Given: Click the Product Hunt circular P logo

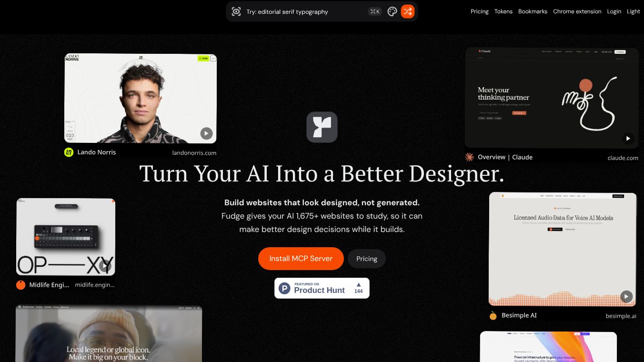Looking at the screenshot, I should click(x=284, y=288).
